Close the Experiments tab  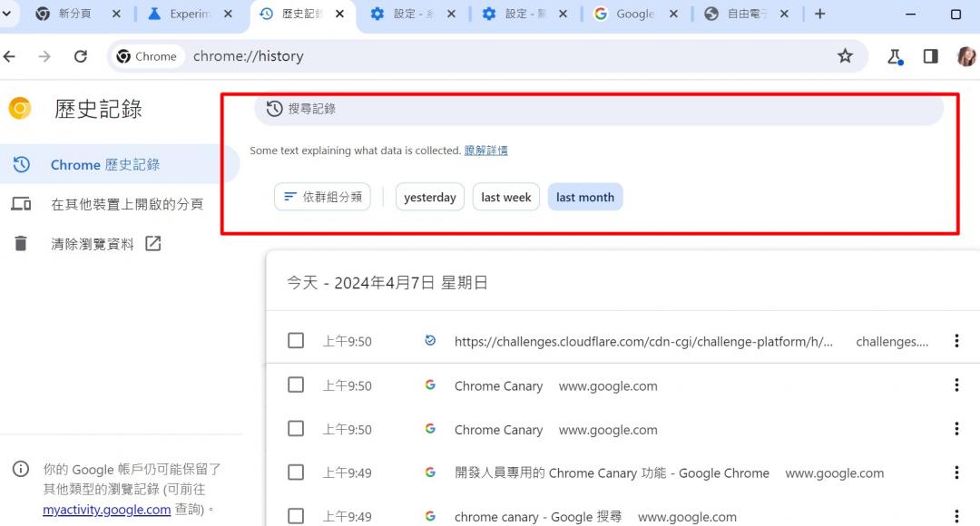(x=228, y=14)
